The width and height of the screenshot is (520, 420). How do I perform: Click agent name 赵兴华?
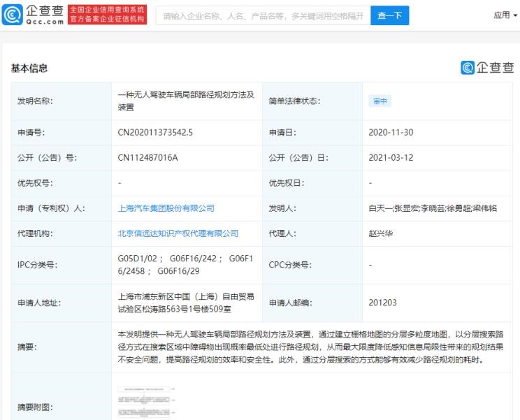point(381,233)
